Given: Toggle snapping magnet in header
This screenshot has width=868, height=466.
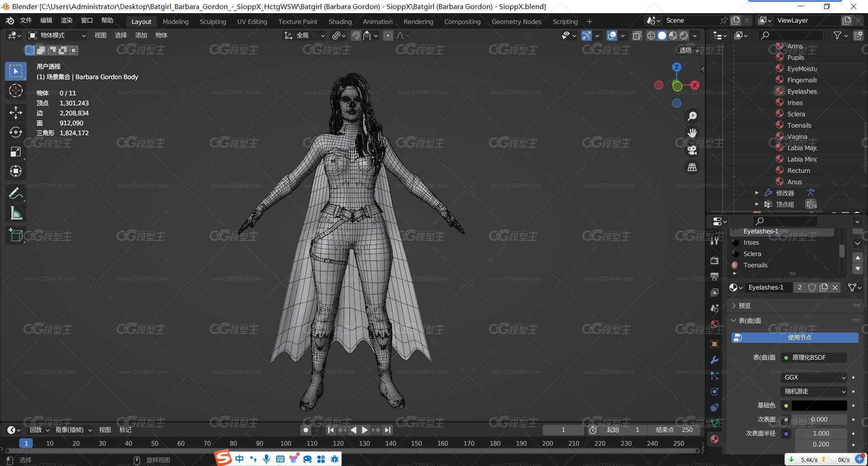Looking at the screenshot, I should point(356,35).
